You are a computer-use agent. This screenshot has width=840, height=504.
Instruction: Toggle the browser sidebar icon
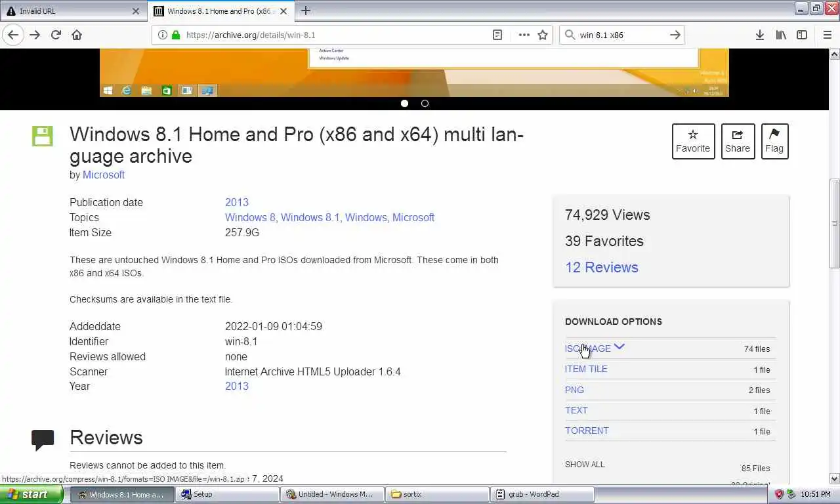802,35
